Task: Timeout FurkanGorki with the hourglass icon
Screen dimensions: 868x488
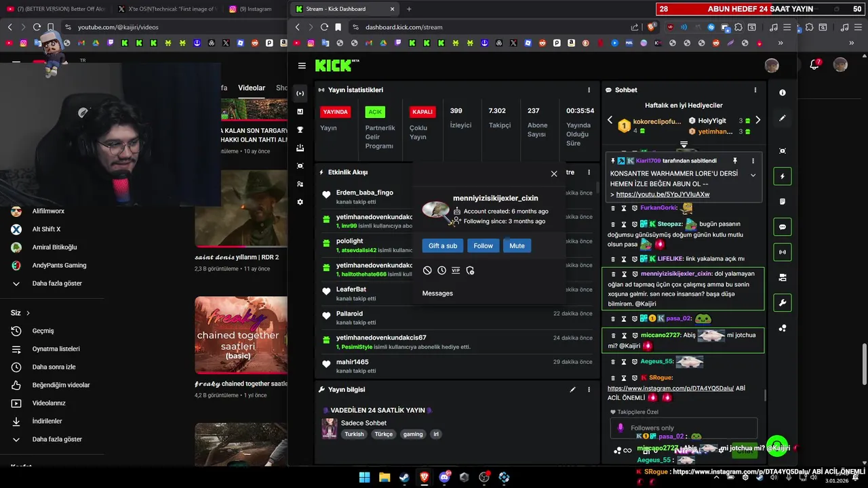Action: pos(624,208)
